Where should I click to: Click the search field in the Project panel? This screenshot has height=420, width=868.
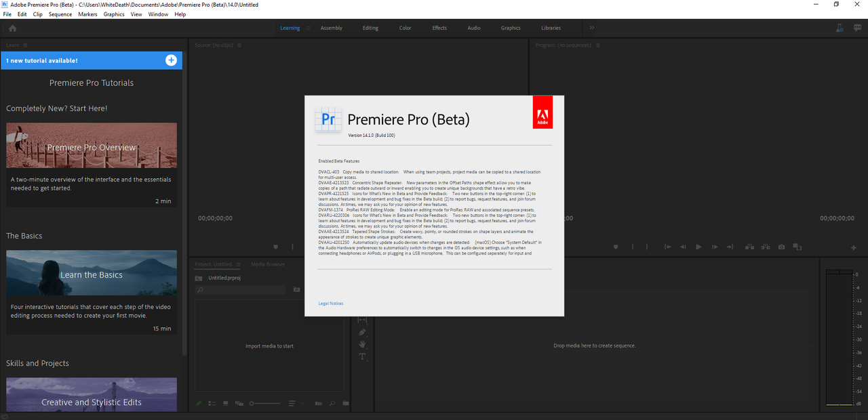tap(240, 289)
